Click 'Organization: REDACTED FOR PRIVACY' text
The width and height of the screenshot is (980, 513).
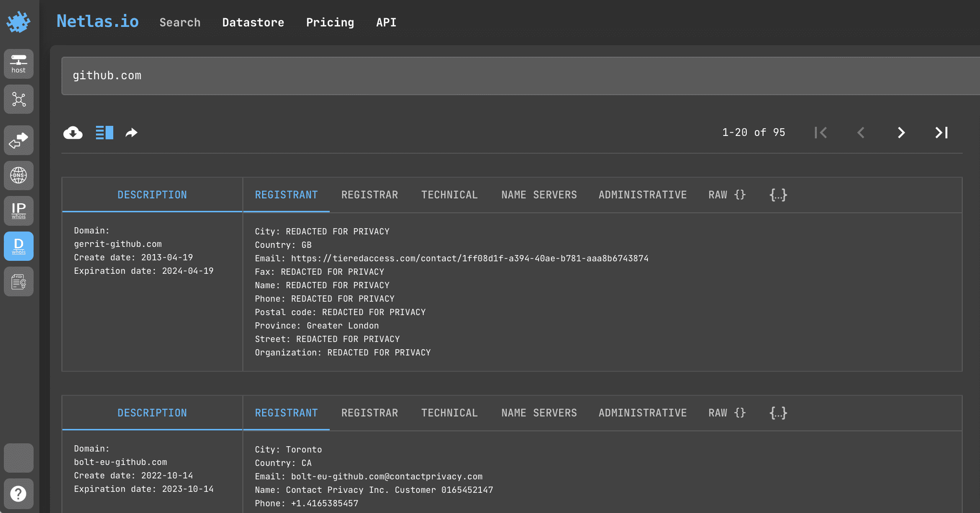pyautogui.click(x=343, y=353)
